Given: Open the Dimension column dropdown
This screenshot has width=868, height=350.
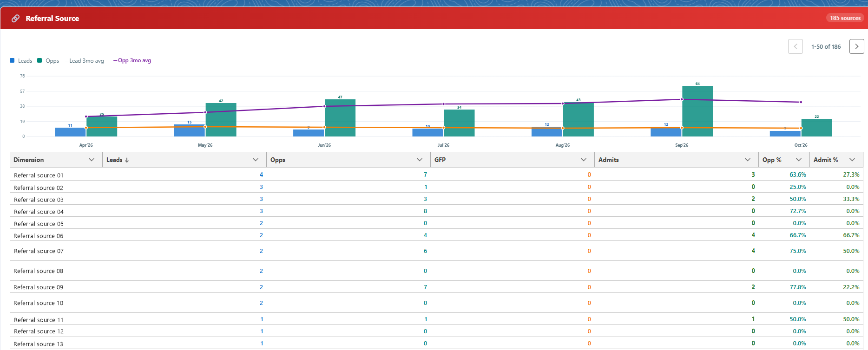Looking at the screenshot, I should [92, 160].
